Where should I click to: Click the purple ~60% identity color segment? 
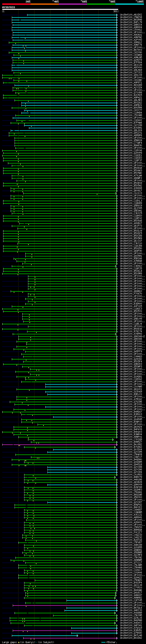pos(73,4)
